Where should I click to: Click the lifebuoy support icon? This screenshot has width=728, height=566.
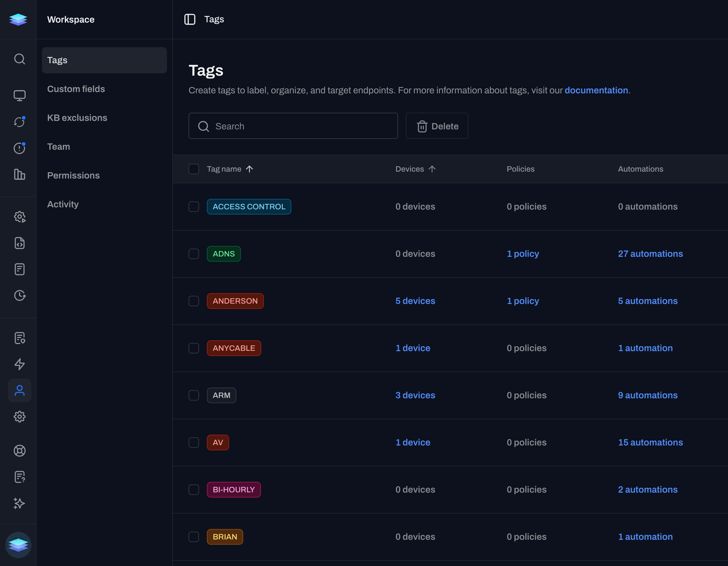[19, 451]
